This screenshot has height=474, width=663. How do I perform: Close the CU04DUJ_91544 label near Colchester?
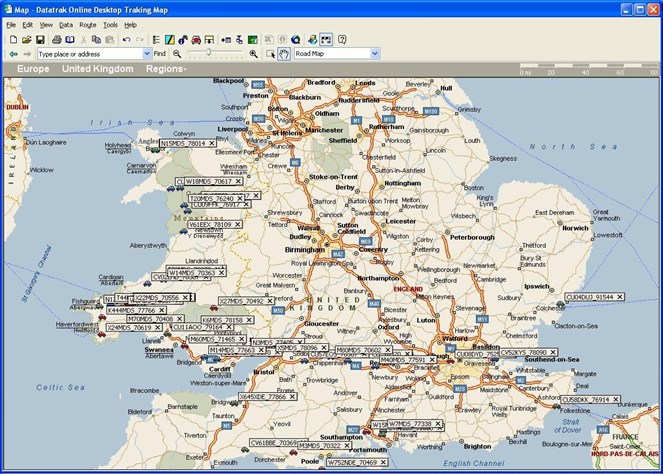(619, 297)
